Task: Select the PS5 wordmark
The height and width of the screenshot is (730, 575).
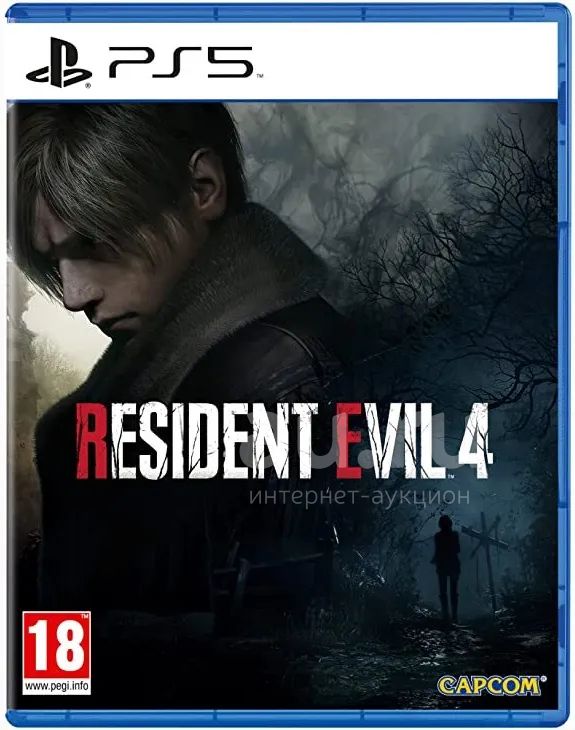Action: coord(182,62)
